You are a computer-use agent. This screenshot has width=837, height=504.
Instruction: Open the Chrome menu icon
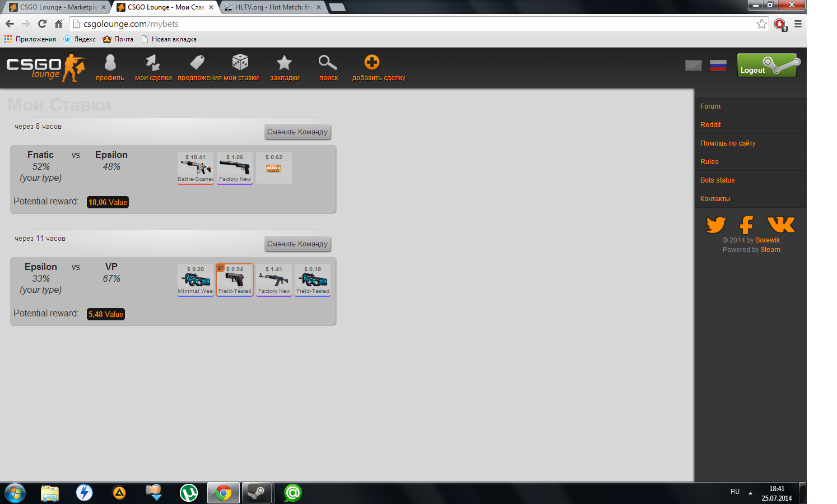pos(798,24)
